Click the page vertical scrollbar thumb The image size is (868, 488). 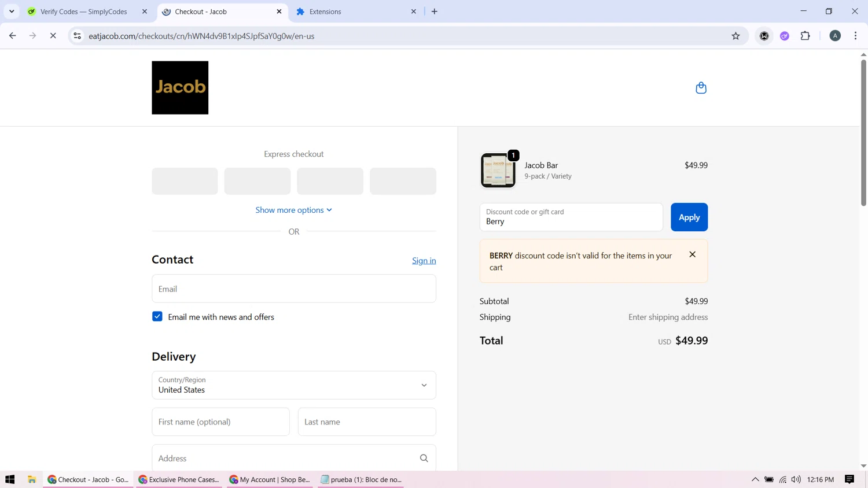(863, 132)
